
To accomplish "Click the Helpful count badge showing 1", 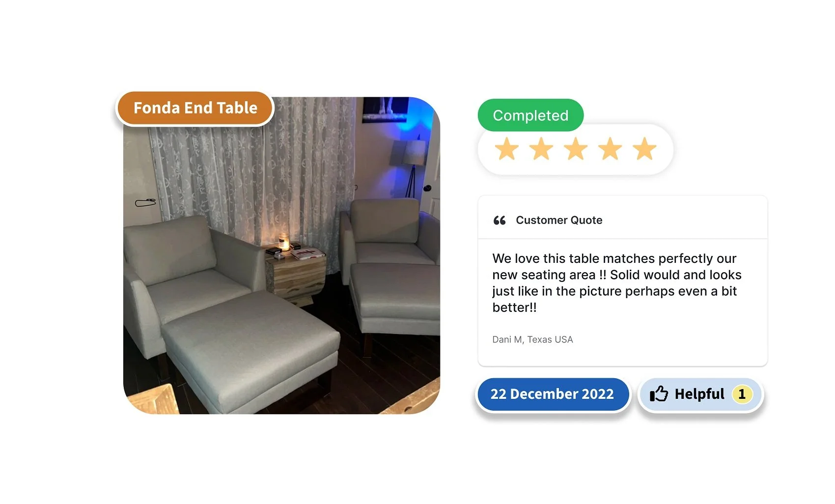I will click(x=742, y=394).
